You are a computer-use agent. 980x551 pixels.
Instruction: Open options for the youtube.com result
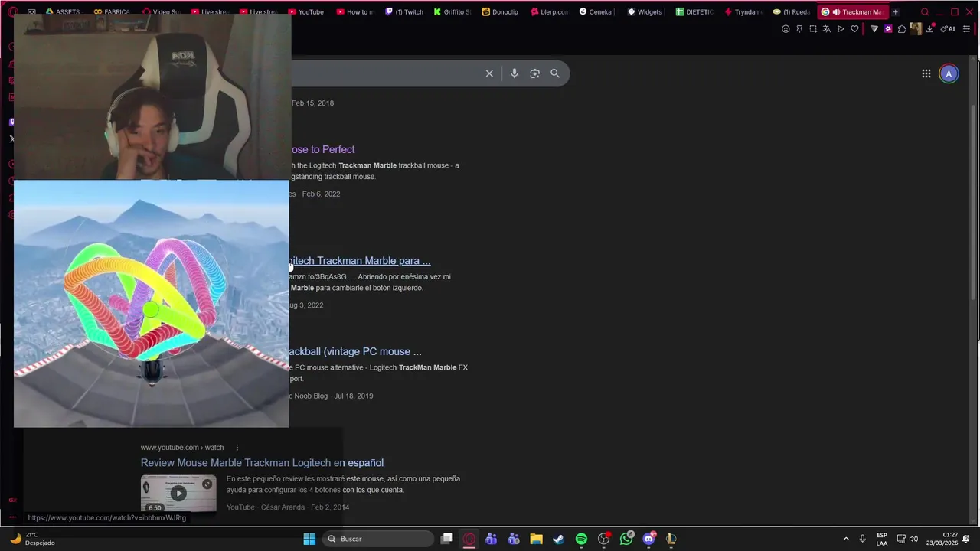point(237,448)
